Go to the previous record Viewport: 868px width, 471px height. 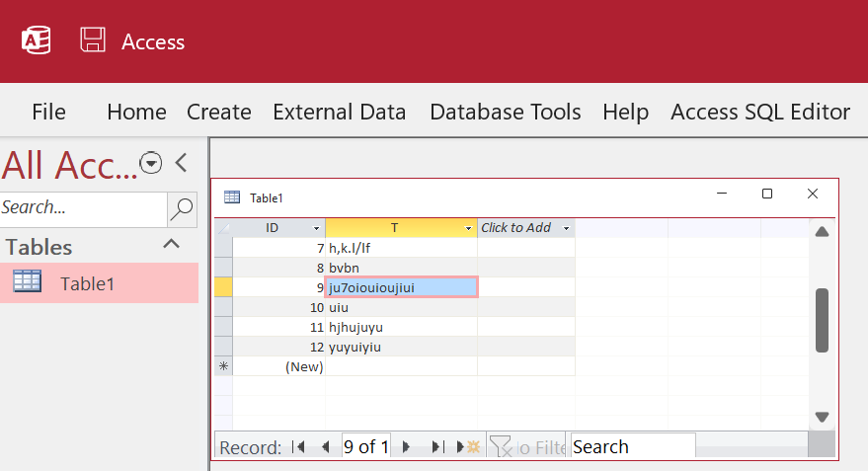tap(326, 446)
